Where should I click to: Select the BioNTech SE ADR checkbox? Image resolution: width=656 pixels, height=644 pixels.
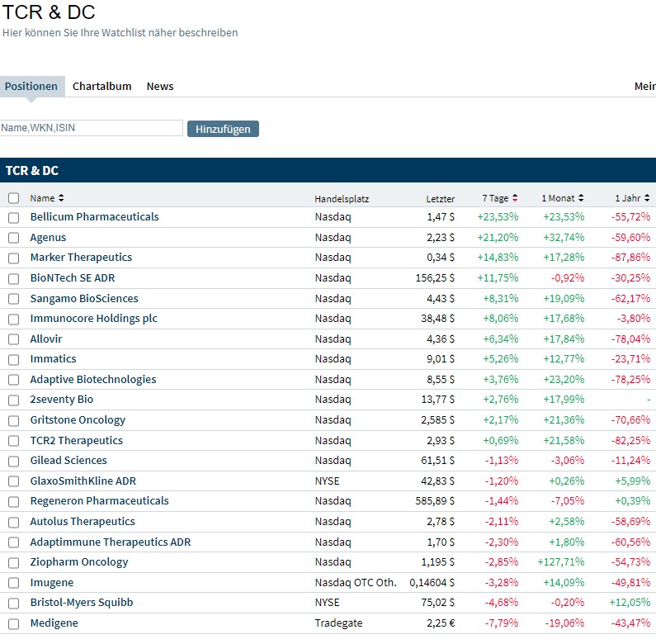[x=13, y=278]
